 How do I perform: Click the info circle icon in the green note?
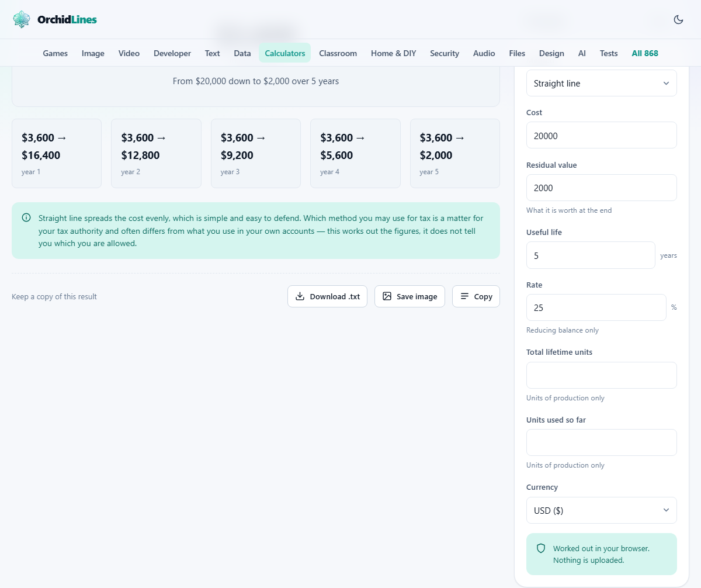coord(26,217)
